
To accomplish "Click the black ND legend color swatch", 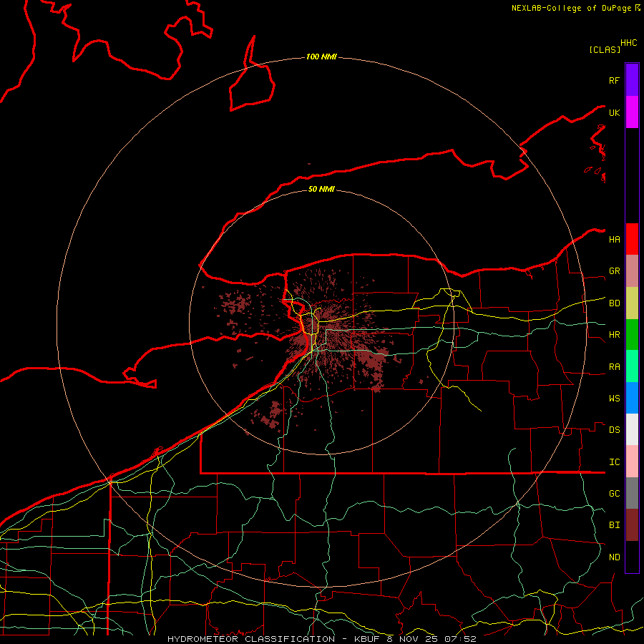I will (632, 557).
